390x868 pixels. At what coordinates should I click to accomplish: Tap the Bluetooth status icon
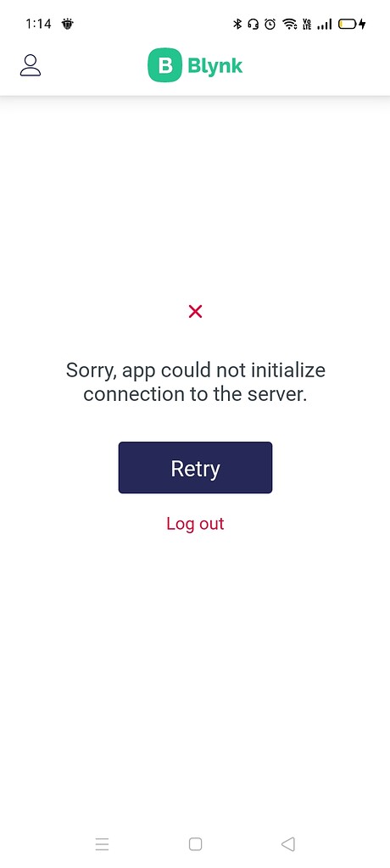pyautogui.click(x=237, y=24)
